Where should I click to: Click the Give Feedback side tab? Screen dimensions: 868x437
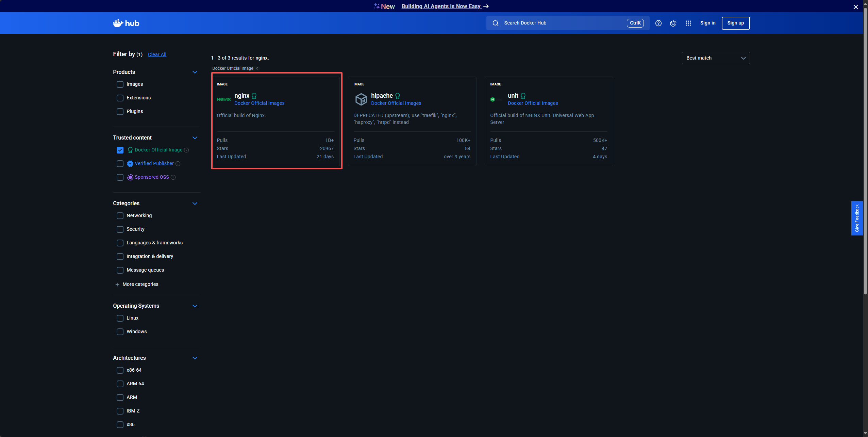pos(857,218)
